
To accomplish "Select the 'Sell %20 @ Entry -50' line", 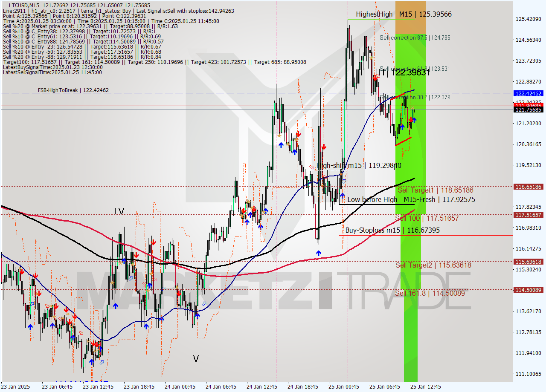I will [82, 52].
